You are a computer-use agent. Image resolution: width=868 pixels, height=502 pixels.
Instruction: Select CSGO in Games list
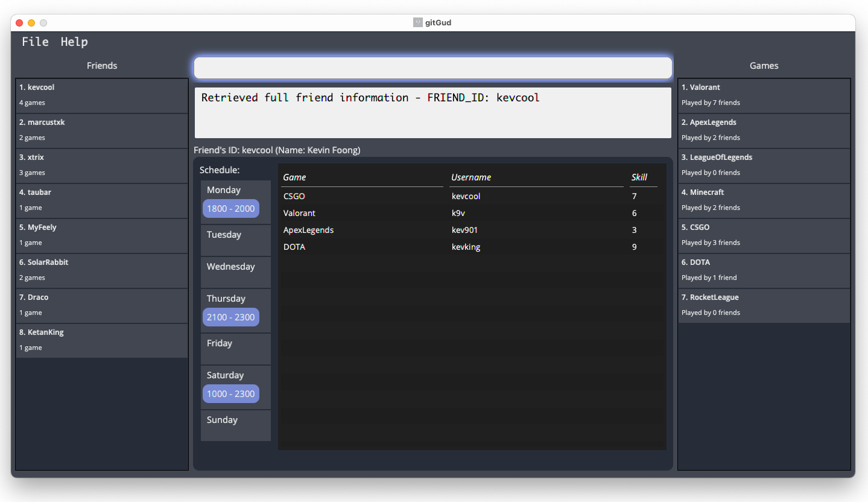pos(764,235)
